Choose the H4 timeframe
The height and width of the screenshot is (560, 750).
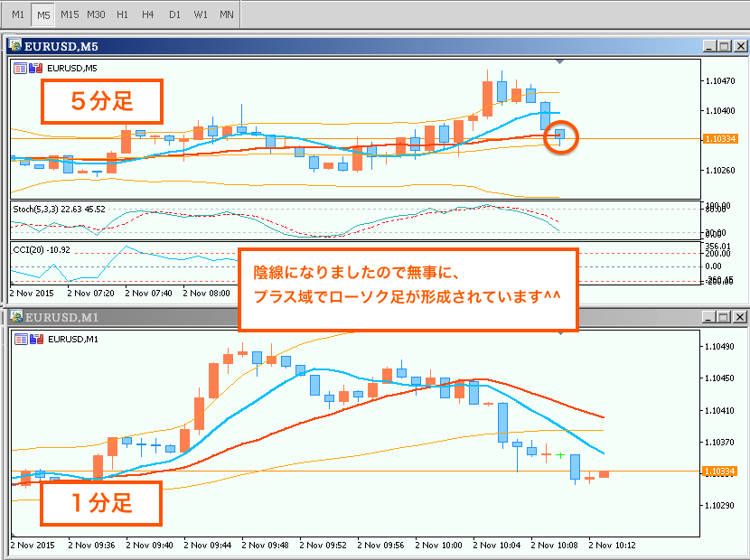tap(148, 14)
